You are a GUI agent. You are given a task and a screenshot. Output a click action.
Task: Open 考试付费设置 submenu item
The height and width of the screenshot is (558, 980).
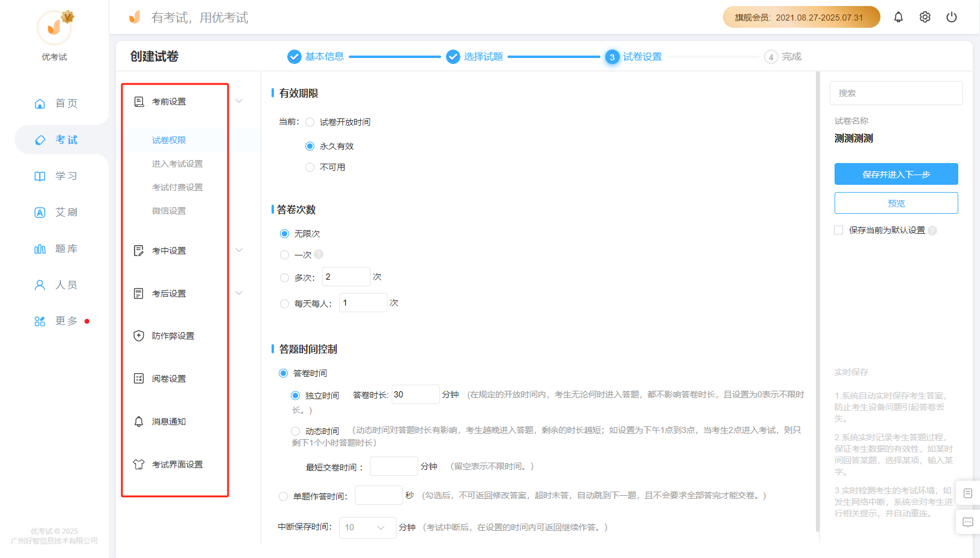[177, 187]
